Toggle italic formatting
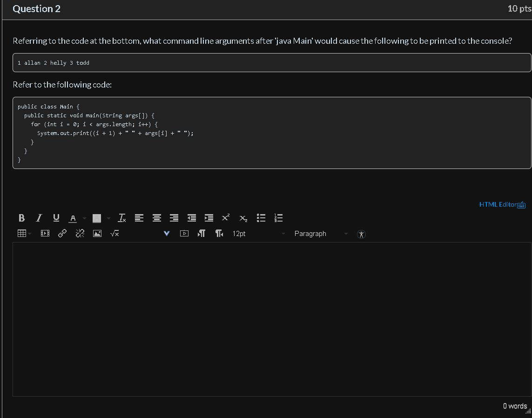This screenshot has height=418, width=532. coord(39,218)
